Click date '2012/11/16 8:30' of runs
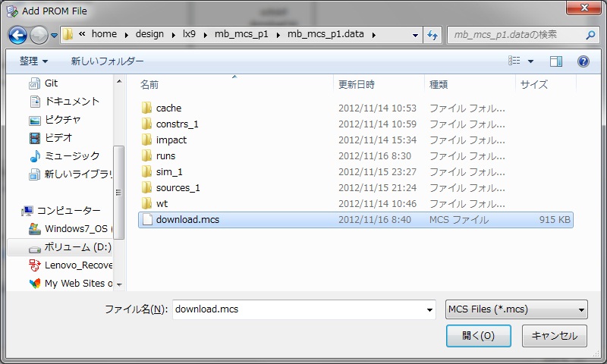This screenshot has width=607, height=364. pos(375,156)
